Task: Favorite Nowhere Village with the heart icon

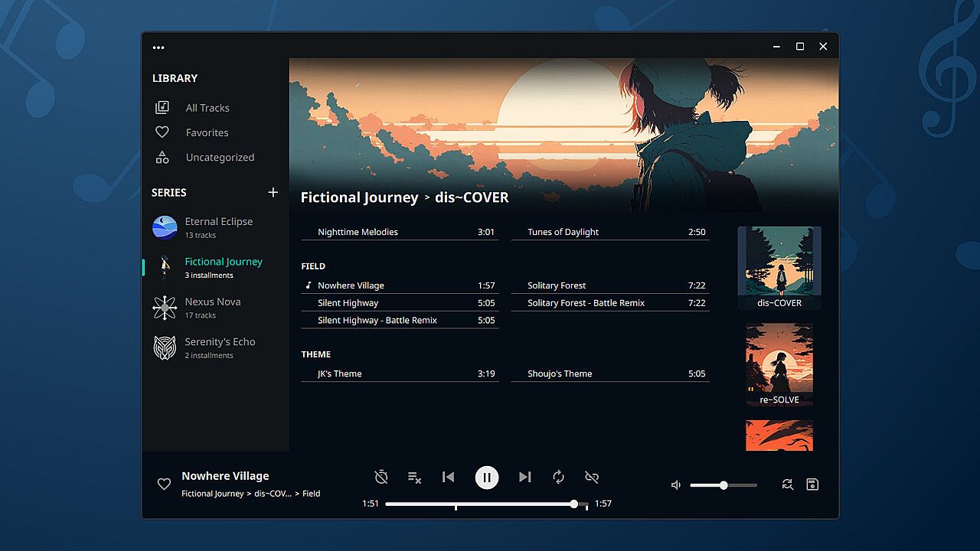Action: (164, 484)
